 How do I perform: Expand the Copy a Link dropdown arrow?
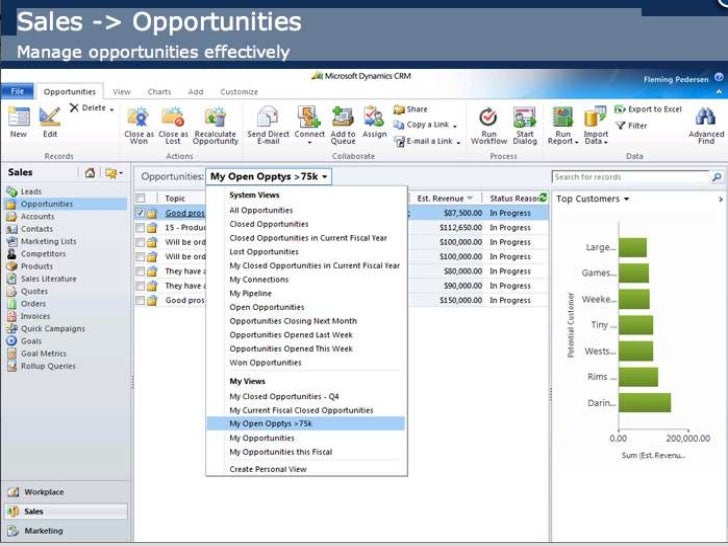tap(455, 126)
